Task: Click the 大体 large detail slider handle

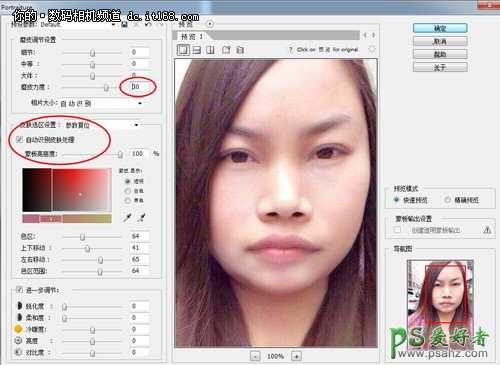Action: [x=93, y=76]
